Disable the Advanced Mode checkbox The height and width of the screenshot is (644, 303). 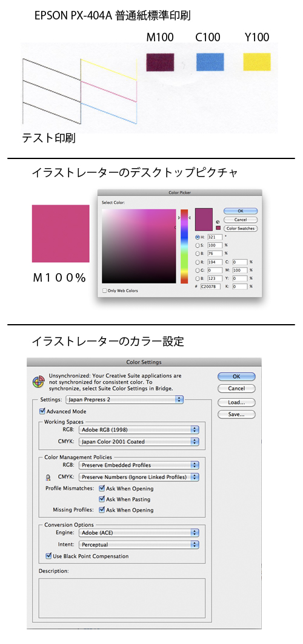point(42,411)
